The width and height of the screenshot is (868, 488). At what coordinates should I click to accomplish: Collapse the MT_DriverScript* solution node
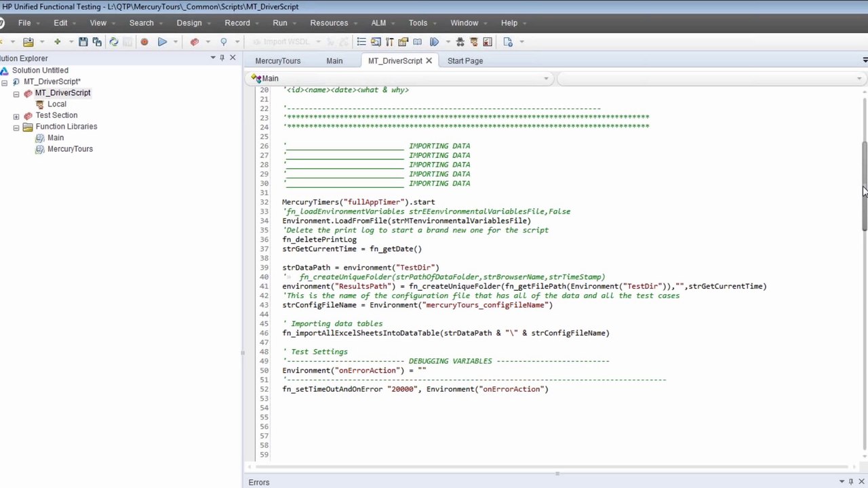5,82
